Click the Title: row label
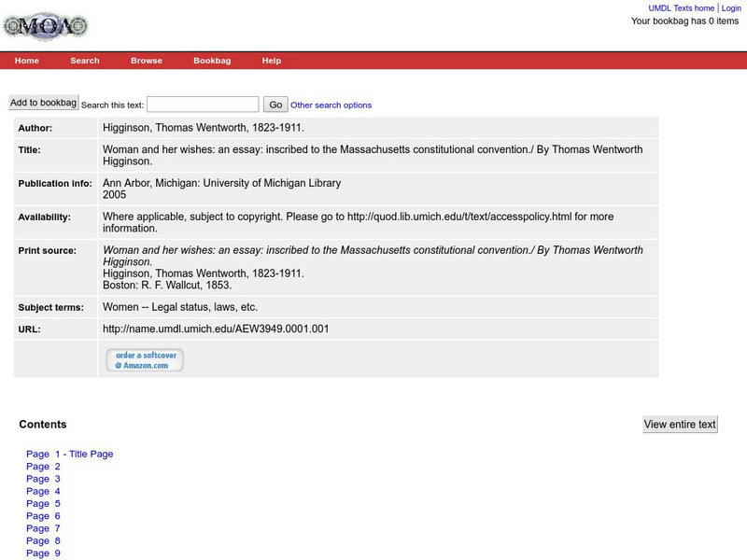The height and width of the screenshot is (560, 747). coord(30,150)
